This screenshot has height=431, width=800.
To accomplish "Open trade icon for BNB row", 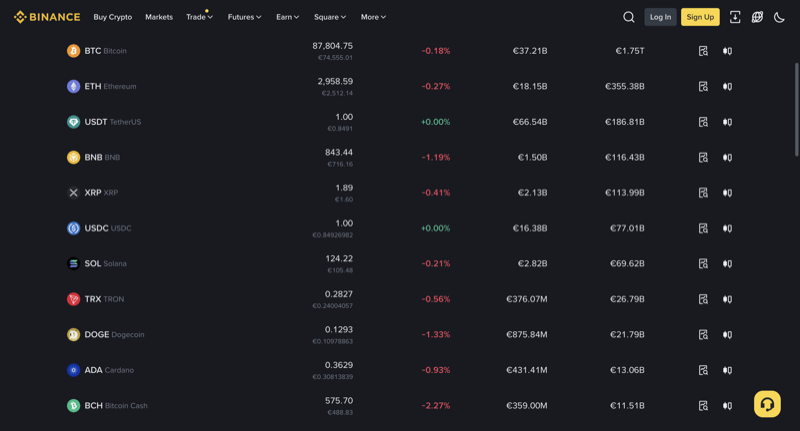I will coord(728,157).
